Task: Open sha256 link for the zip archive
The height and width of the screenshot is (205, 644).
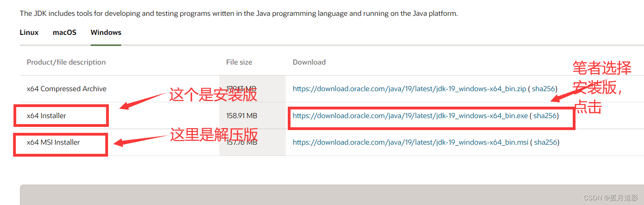Action: [543, 89]
